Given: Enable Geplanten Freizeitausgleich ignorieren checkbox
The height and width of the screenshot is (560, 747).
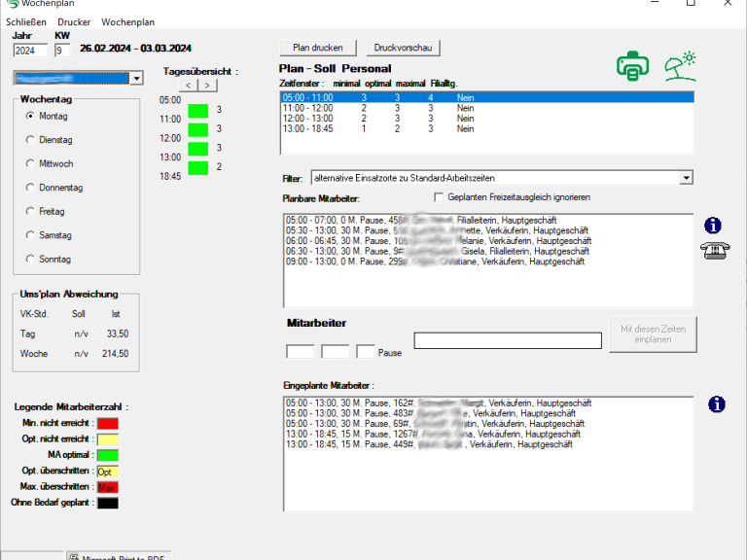Looking at the screenshot, I should point(439,197).
